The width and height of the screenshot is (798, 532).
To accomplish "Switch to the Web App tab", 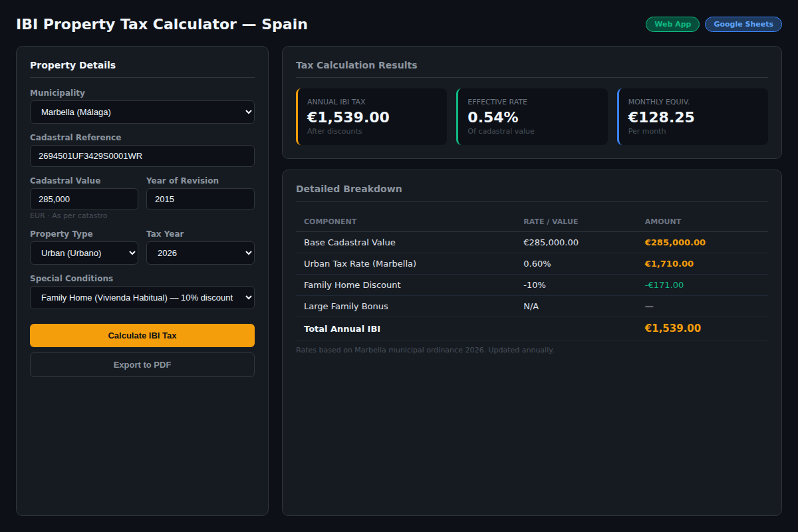I will click(672, 24).
